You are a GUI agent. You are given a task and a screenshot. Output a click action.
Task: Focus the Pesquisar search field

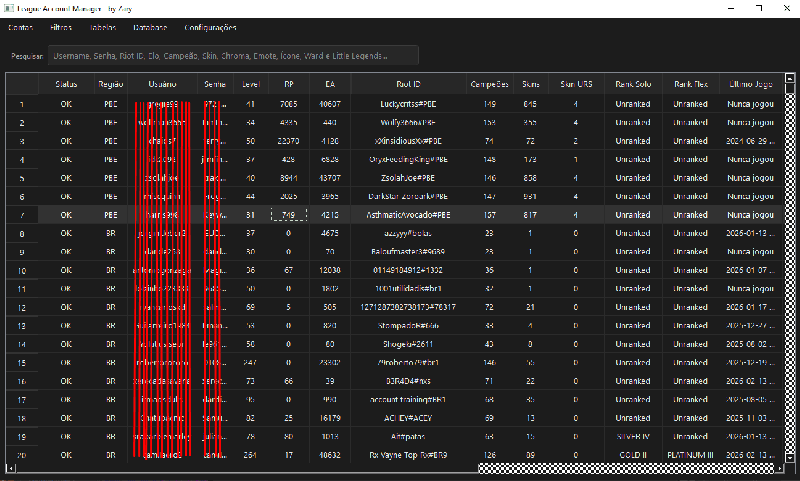pos(232,56)
